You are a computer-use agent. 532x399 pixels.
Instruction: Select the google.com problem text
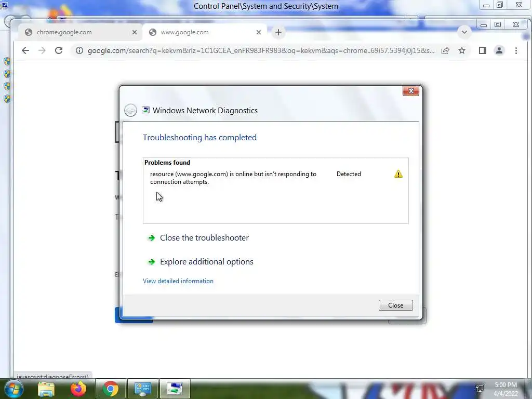click(233, 178)
